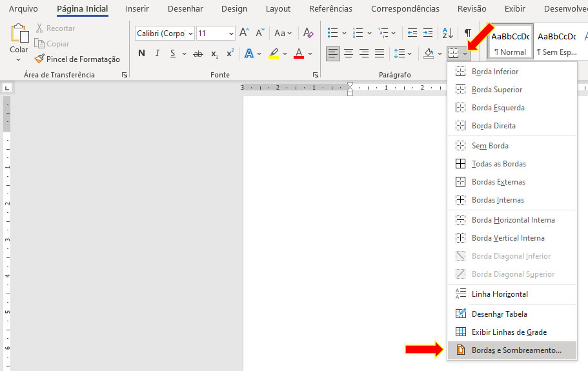588x371 pixels.
Task: Switch to the Desenhar tab
Action: (x=185, y=8)
